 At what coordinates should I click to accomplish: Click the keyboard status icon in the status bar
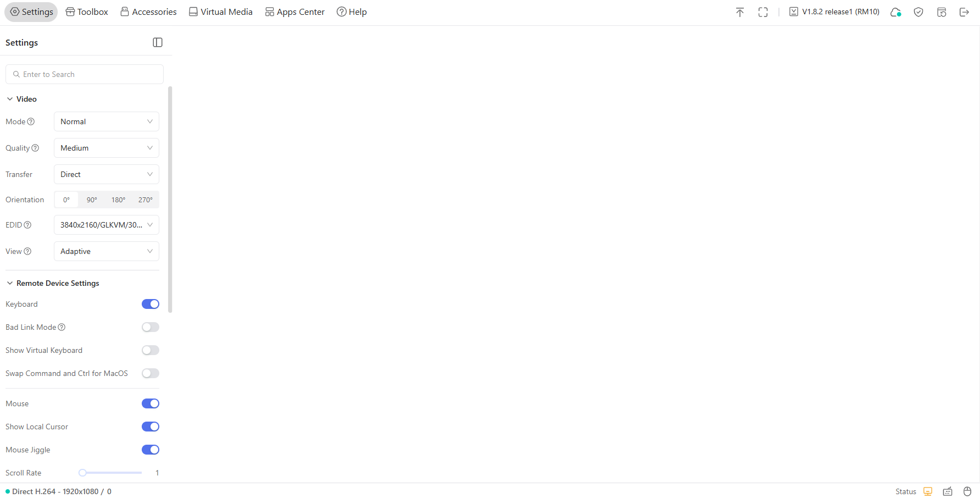947,491
